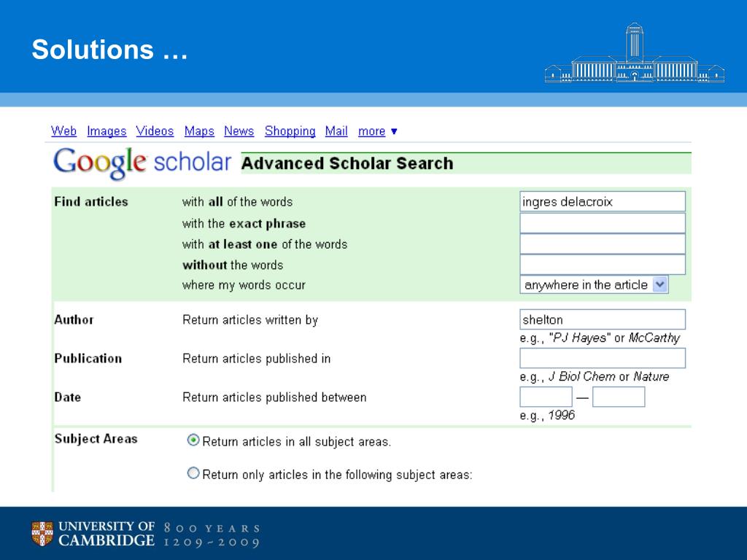Click the 'without the words' field

click(602, 264)
